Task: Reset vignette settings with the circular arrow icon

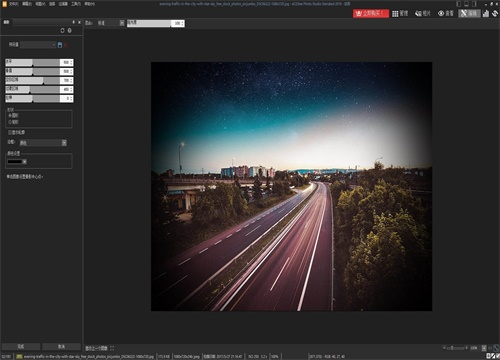Action: point(62,30)
